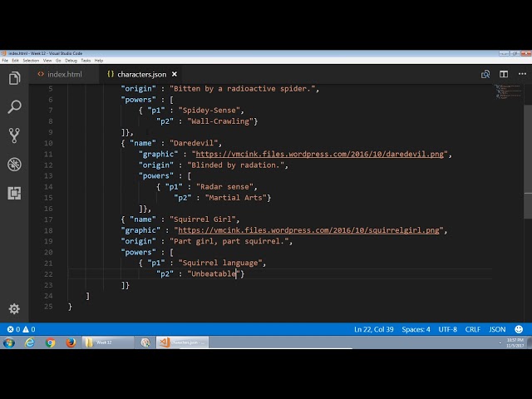The height and width of the screenshot is (399, 532).
Task: Click the "Unbeatable" string on line 22
Action: [214, 273]
